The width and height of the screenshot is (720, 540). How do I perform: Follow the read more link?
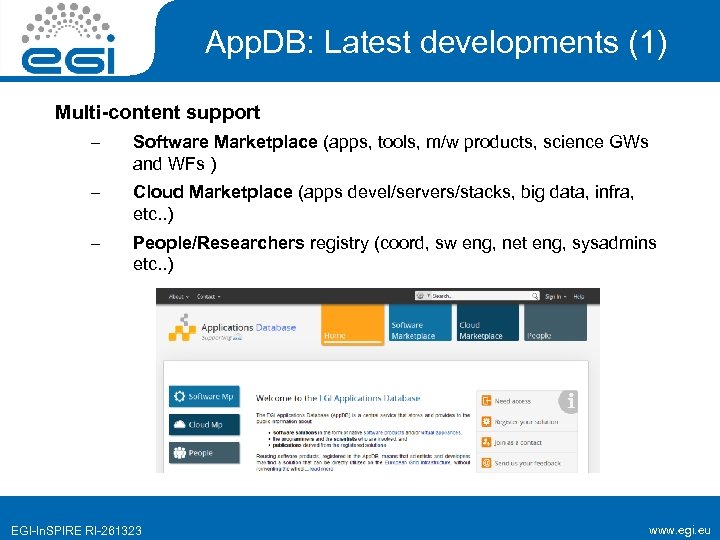coord(321,469)
